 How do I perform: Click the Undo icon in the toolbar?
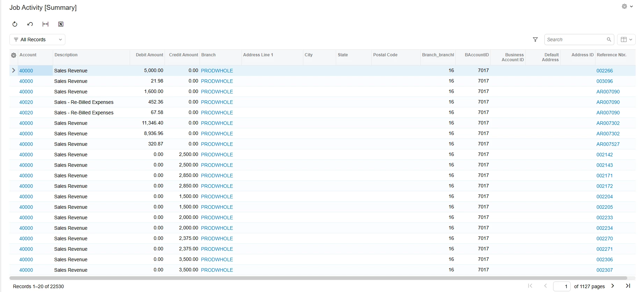(30, 24)
